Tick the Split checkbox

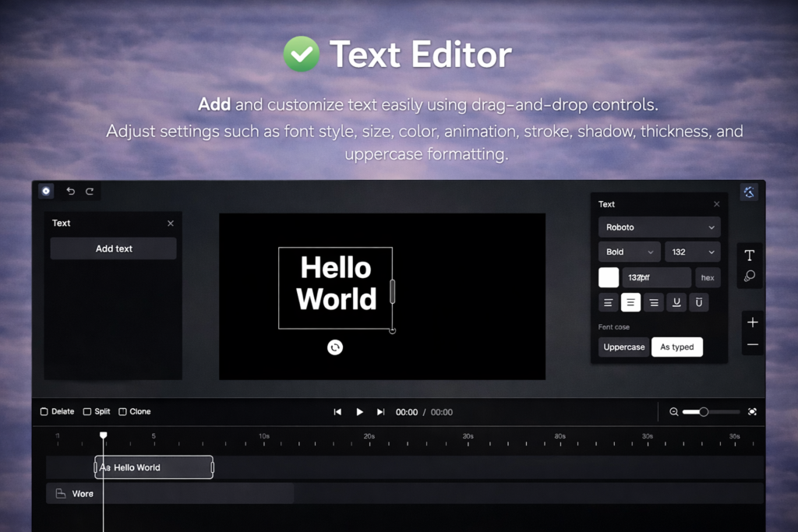87,412
